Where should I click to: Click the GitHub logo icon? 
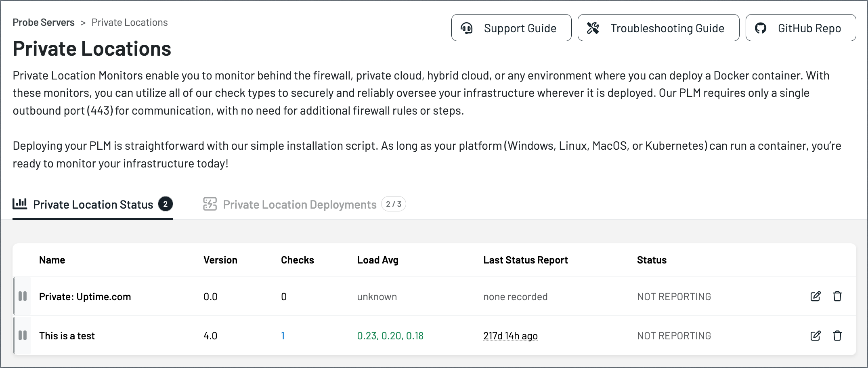761,28
